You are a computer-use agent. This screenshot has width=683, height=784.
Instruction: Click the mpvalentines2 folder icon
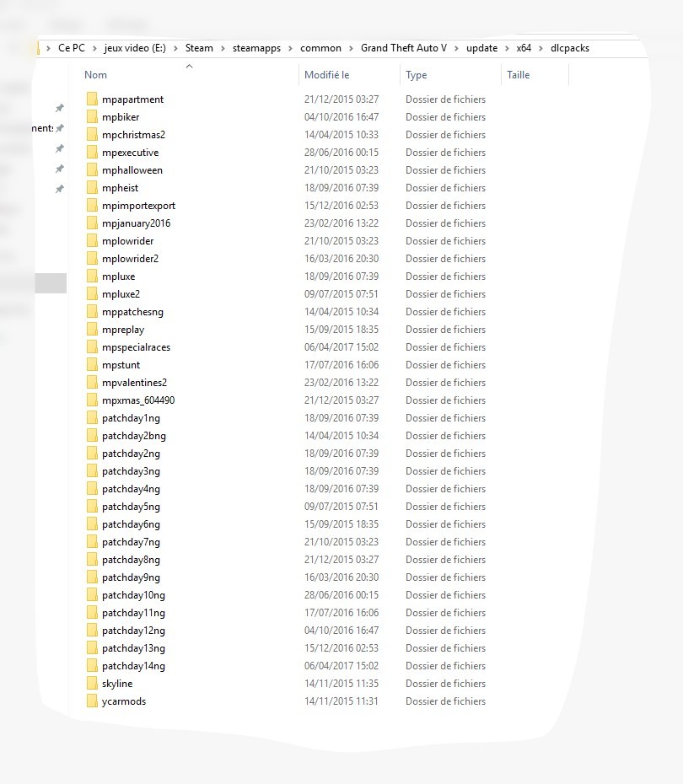tap(92, 382)
